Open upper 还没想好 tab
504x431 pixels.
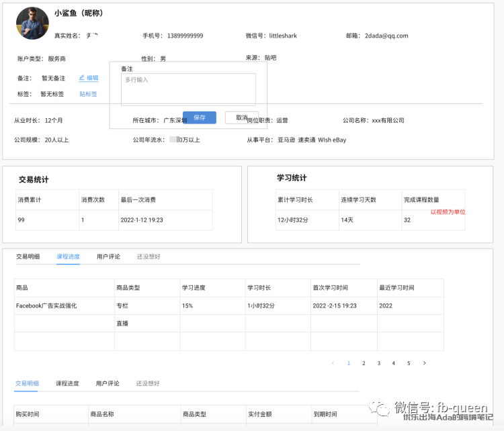149,256
